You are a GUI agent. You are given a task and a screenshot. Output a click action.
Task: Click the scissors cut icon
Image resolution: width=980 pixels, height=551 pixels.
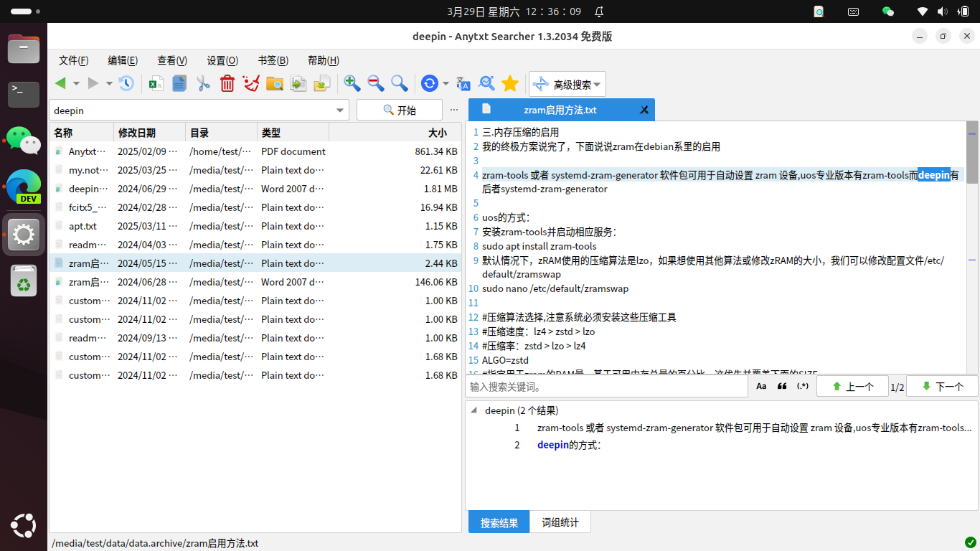click(x=204, y=84)
